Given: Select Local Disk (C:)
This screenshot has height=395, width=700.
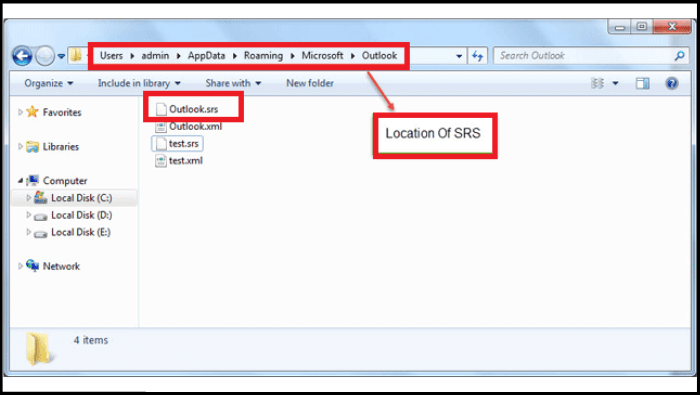Looking at the screenshot, I should point(81,198).
